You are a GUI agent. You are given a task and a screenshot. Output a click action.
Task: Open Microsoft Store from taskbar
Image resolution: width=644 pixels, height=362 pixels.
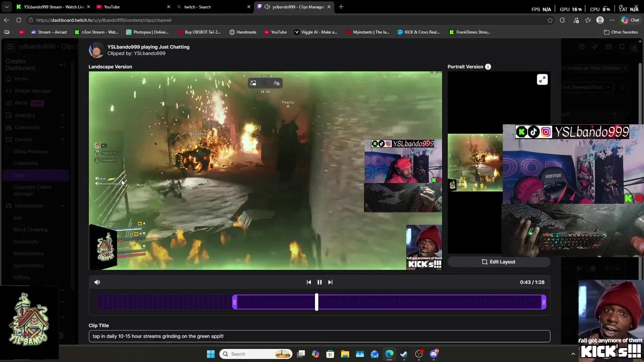[x=330, y=354]
